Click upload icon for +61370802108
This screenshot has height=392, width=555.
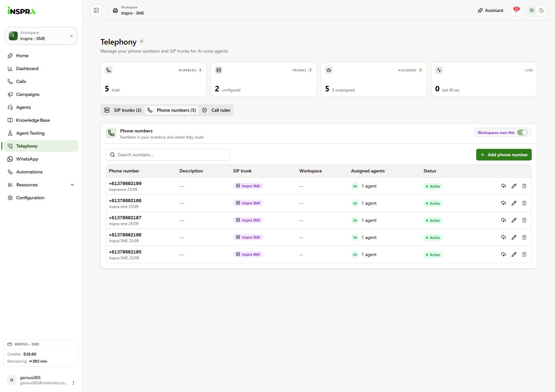(504, 203)
